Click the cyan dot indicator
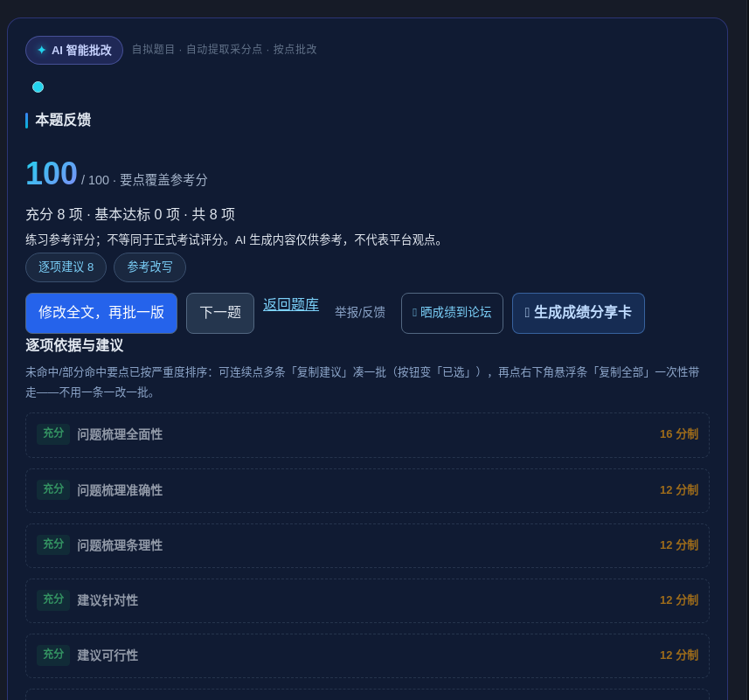The image size is (749, 700). [x=38, y=87]
